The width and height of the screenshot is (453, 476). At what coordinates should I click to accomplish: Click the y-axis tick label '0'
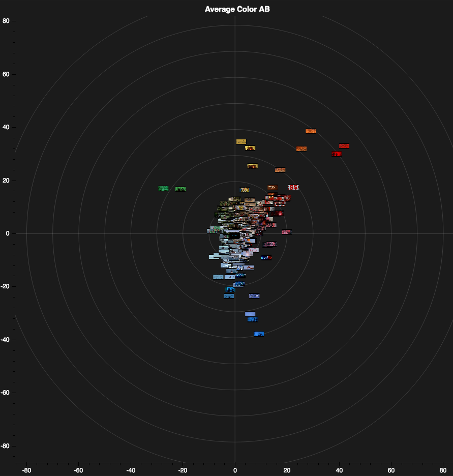[x=8, y=233]
